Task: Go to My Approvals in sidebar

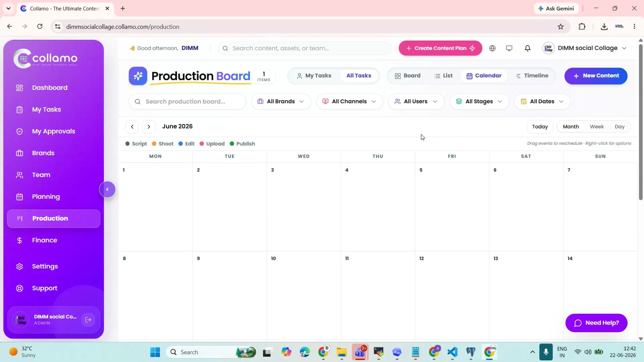Action: (54, 131)
